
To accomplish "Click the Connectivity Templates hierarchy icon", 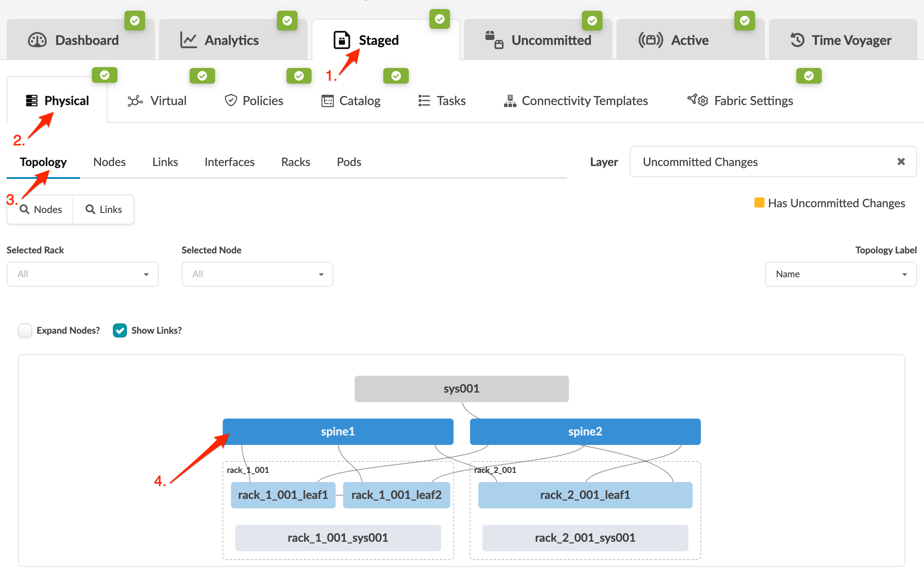I will [510, 101].
